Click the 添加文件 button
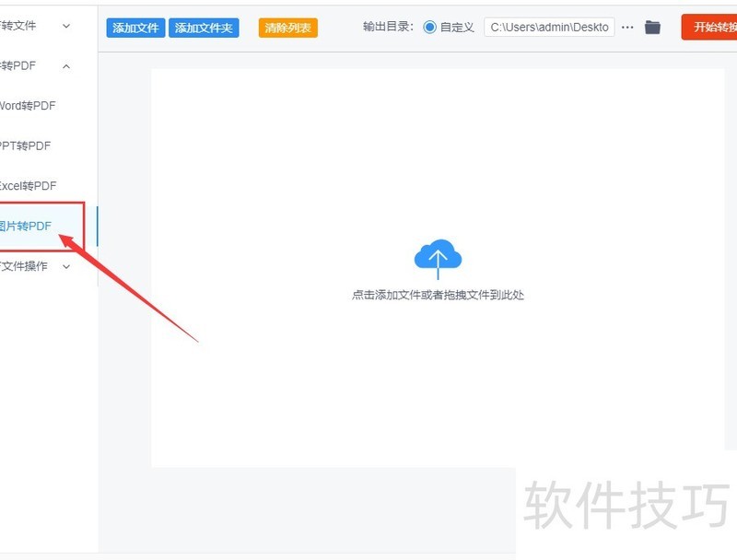The image size is (737, 560). (135, 28)
